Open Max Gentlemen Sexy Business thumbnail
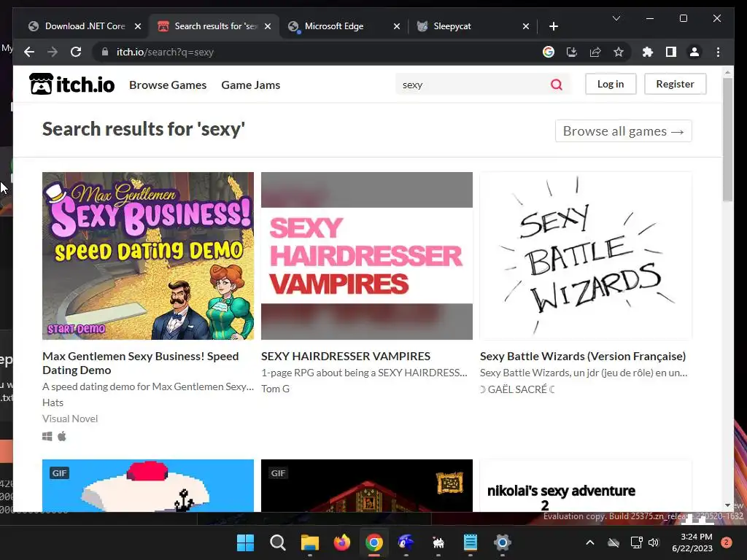747x560 pixels. click(x=147, y=256)
